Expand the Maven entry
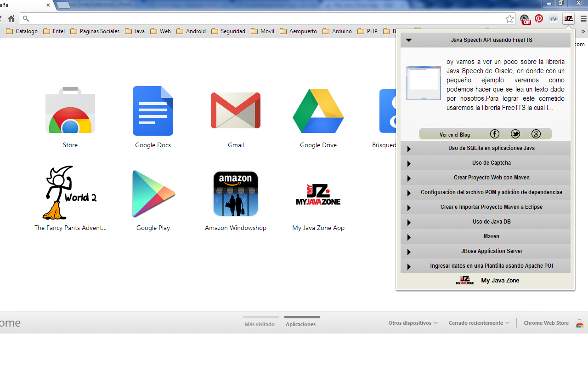 [486, 236]
